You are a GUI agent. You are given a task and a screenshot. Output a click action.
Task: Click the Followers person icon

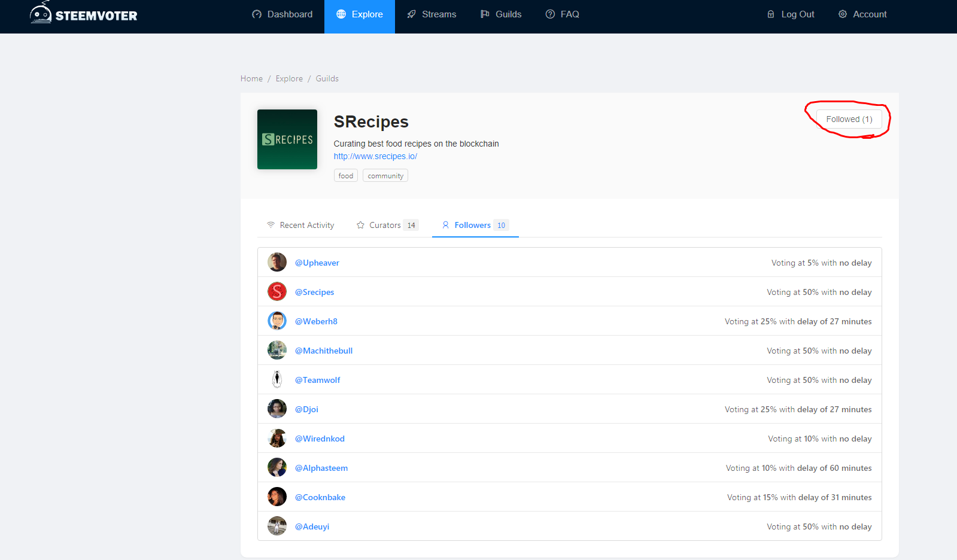(445, 225)
